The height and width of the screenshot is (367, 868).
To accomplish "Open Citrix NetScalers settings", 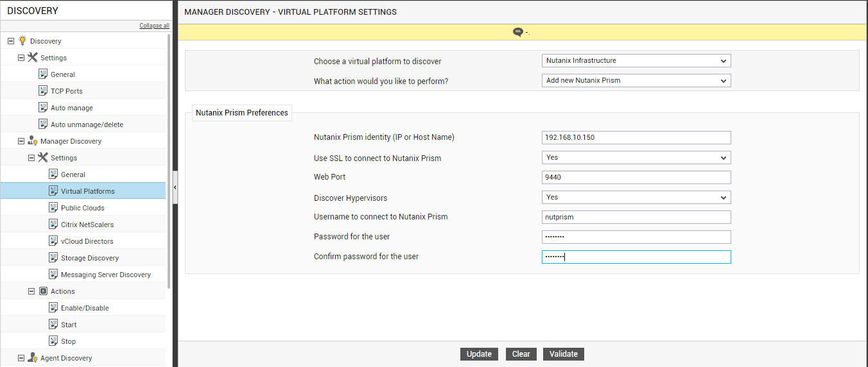I will (87, 225).
